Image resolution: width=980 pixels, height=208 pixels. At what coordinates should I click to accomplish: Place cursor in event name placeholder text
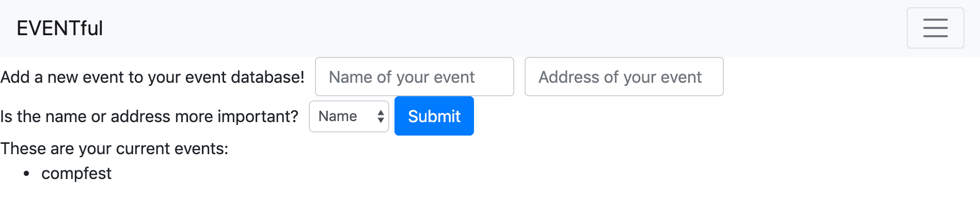[x=402, y=77]
